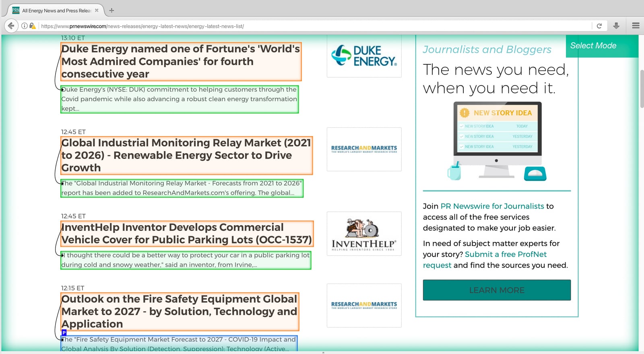Click the 13:10 ET timestamp
This screenshot has height=354, width=644.
[x=73, y=38]
